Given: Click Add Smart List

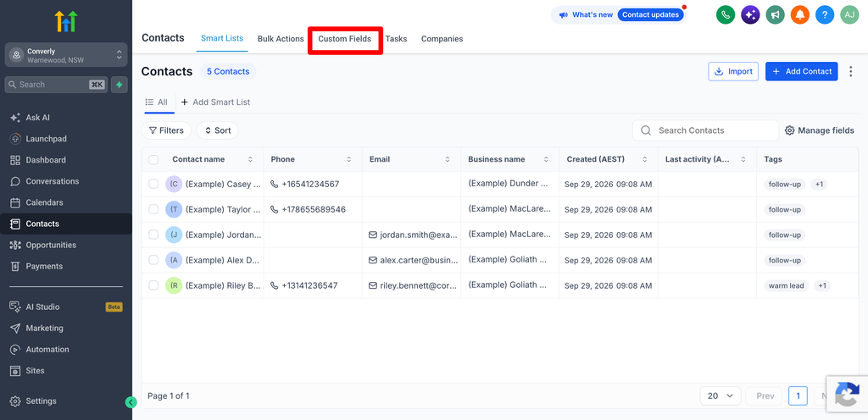Looking at the screenshot, I should click(215, 102).
